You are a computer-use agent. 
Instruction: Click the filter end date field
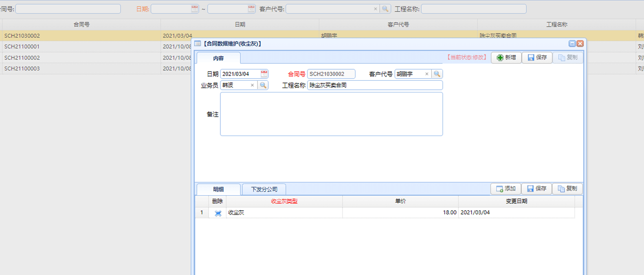click(x=227, y=9)
